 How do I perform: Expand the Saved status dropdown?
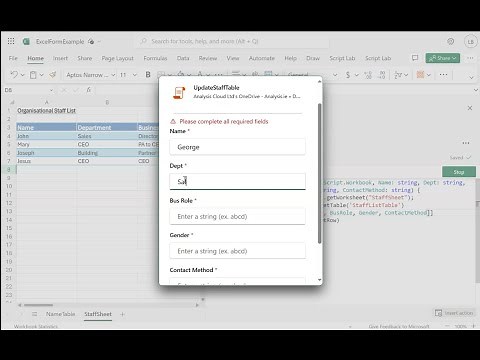(x=468, y=157)
